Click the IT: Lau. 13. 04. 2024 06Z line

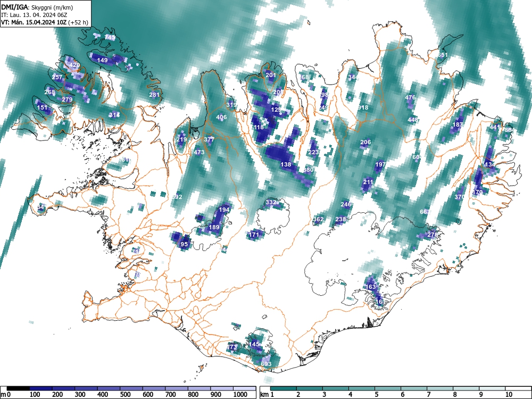coord(33,15)
